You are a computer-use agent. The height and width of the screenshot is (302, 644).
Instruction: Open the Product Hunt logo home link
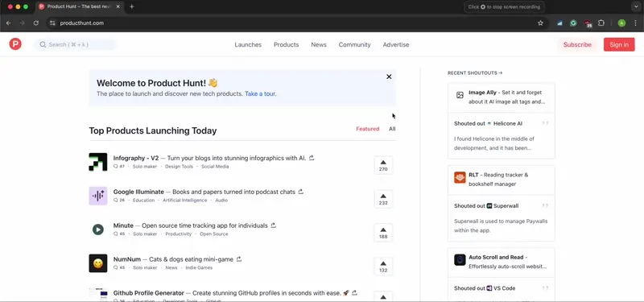(15, 44)
